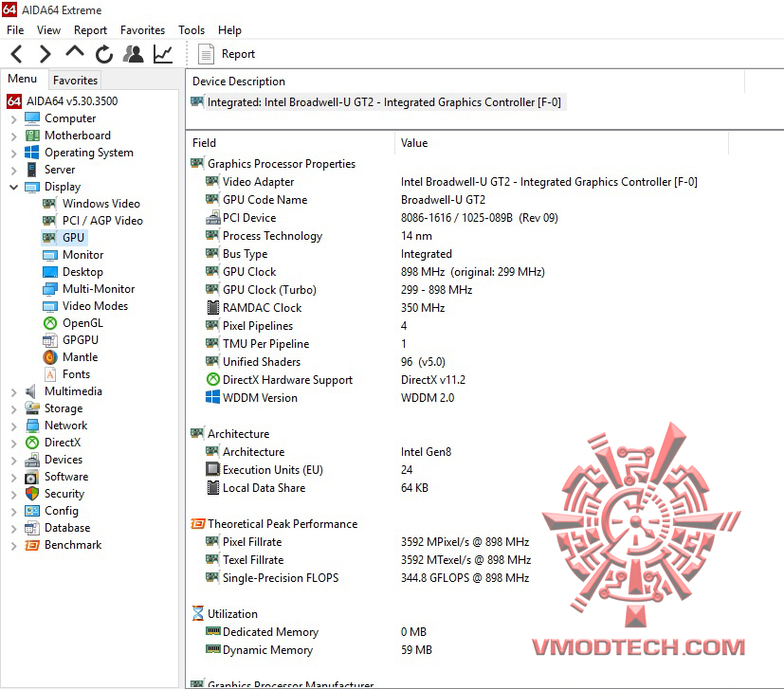Select the Video Modes icon
784x689 pixels.
pyautogui.click(x=50, y=306)
